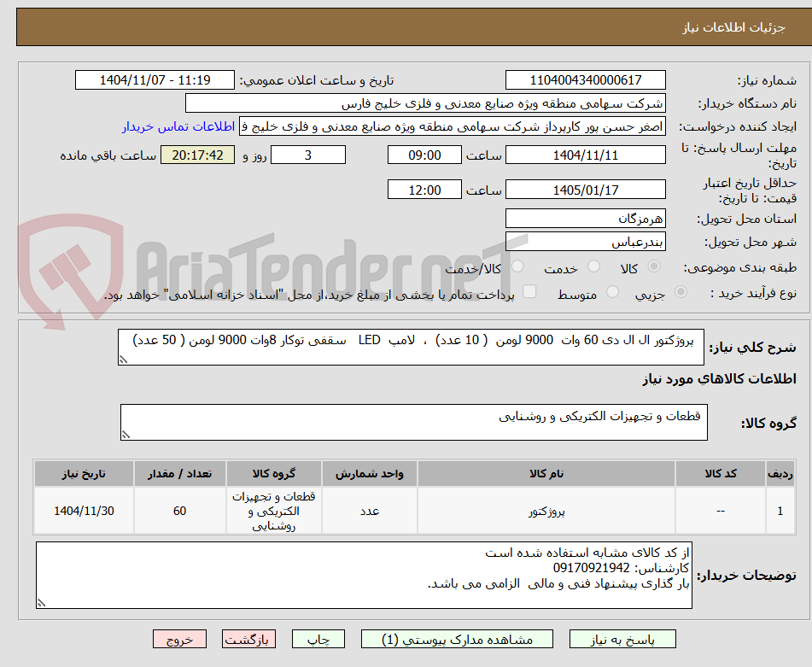Click the request creator field اصغر حسن پور
Image resolution: width=812 pixels, height=667 pixels.
click(x=452, y=127)
